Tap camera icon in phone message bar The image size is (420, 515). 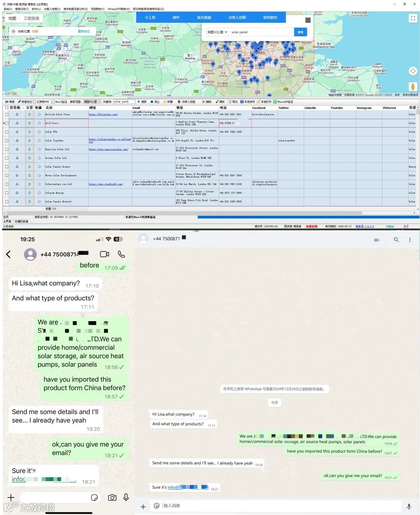coord(112,497)
